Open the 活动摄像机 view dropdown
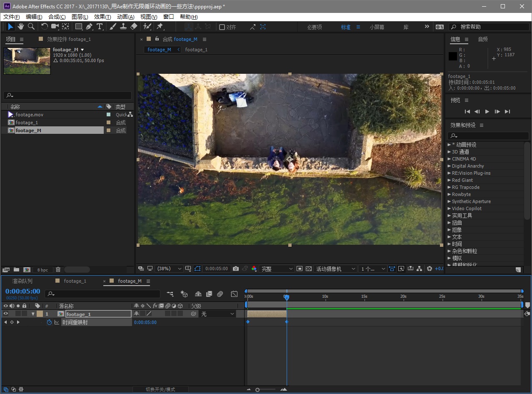The width and height of the screenshot is (532, 394). pos(336,269)
